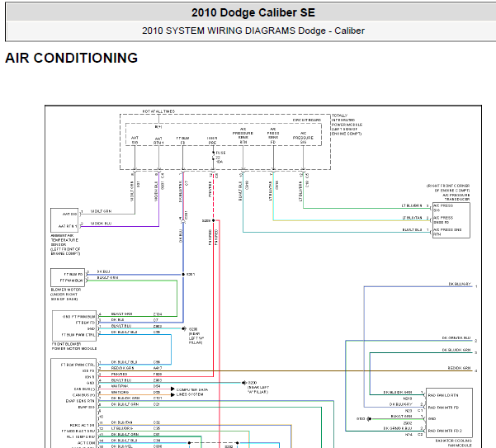The width and height of the screenshot is (496, 448).
Task: Click the 'DK GRN/DK BLU' label at right-edge pin 2
Action: 456,338
